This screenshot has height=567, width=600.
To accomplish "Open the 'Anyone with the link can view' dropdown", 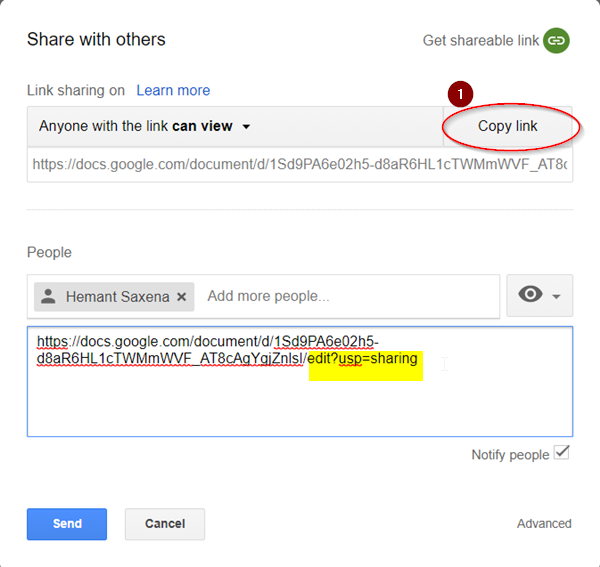I will tap(145, 127).
